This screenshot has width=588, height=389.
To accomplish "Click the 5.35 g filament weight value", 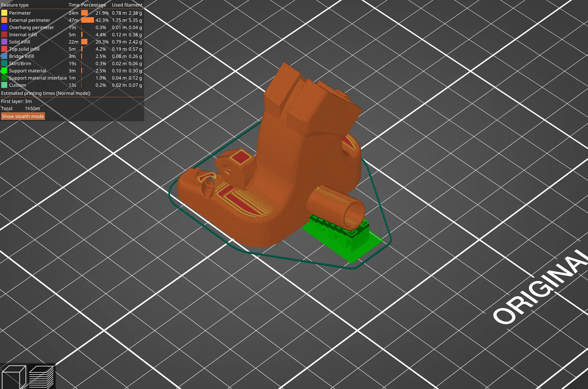I will 135,20.
